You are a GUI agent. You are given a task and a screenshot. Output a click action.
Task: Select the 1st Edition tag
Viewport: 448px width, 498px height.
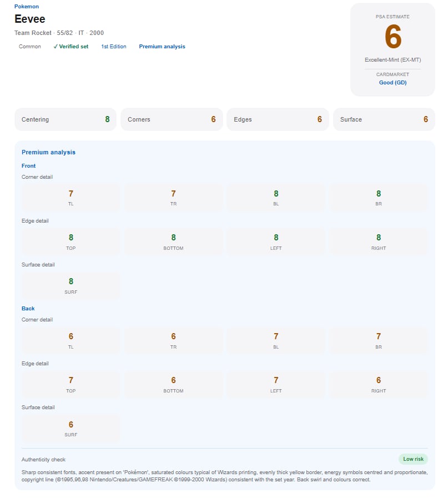(114, 47)
